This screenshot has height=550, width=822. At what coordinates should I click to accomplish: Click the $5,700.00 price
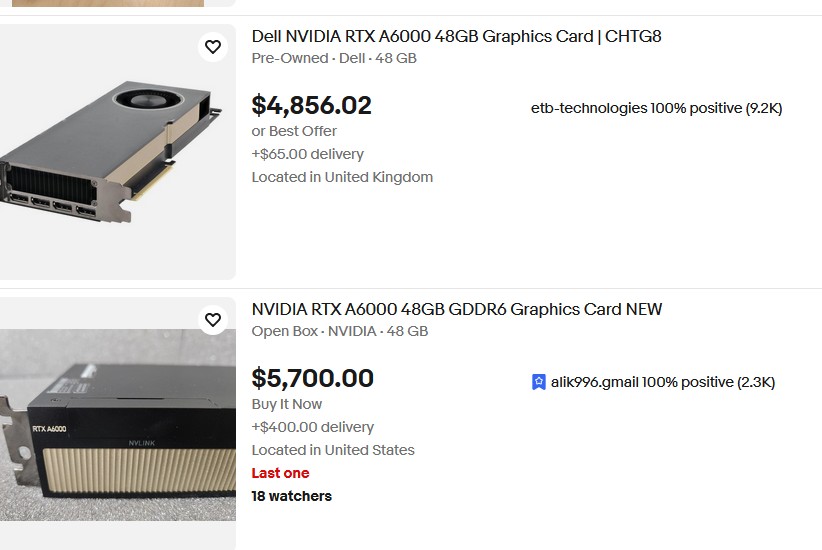pos(312,378)
